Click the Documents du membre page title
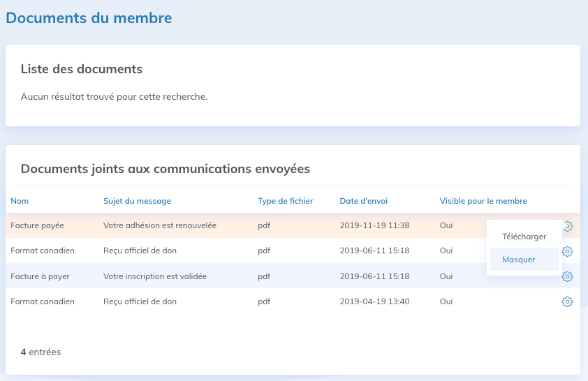The image size is (588, 381). pos(89,18)
